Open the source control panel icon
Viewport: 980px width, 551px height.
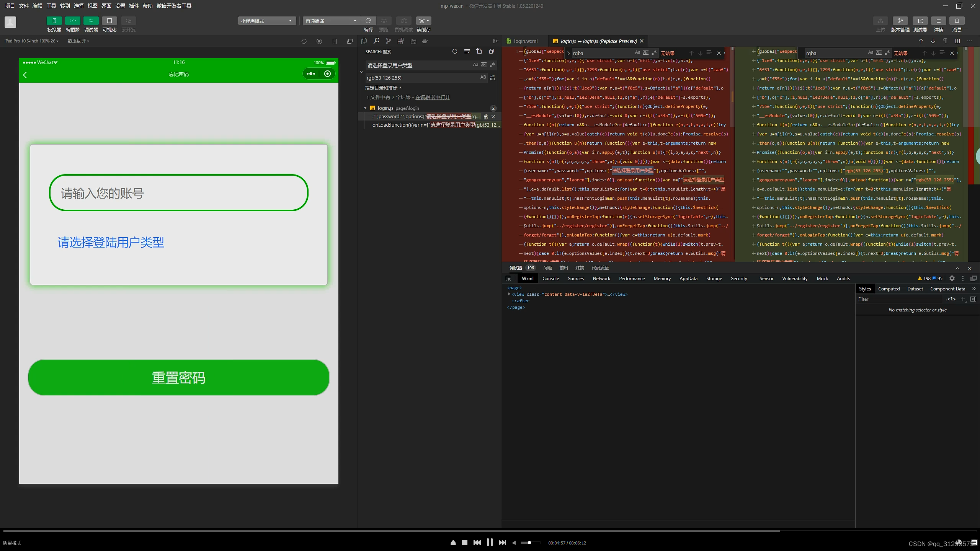coord(389,41)
